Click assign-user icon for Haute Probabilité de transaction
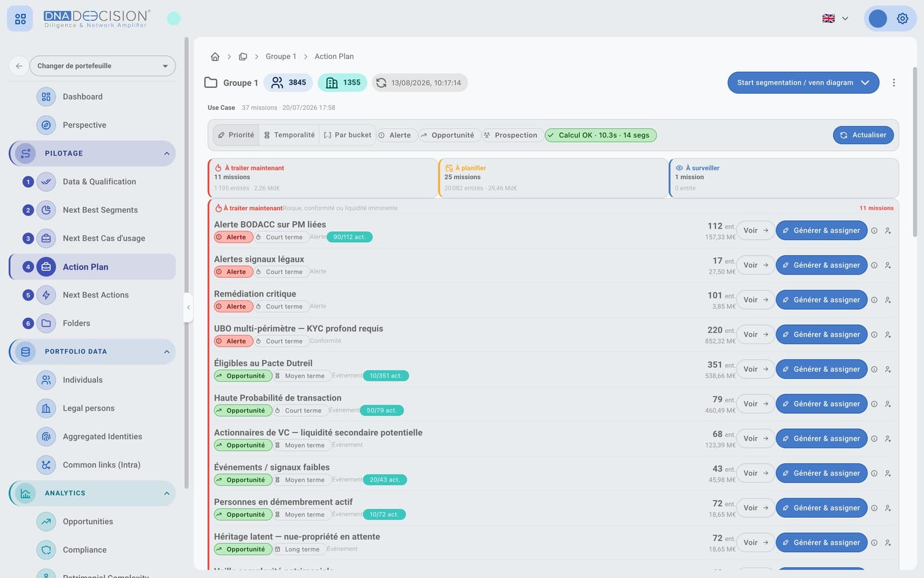 pos(888,404)
